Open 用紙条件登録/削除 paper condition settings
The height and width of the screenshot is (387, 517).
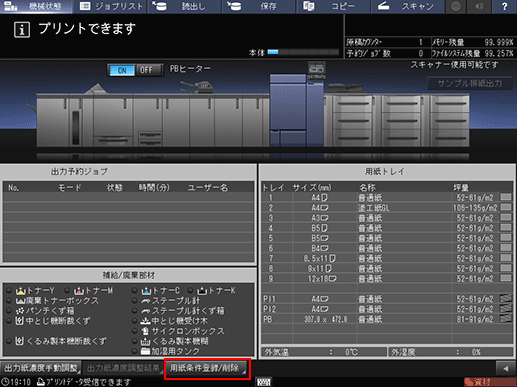[207, 368]
